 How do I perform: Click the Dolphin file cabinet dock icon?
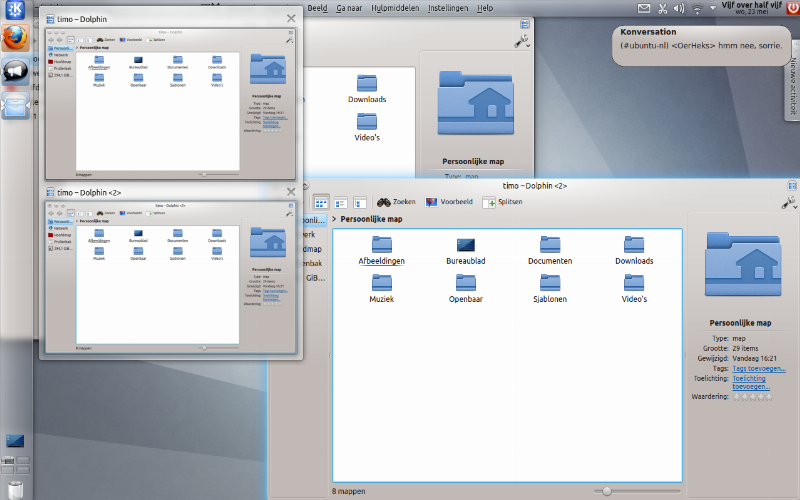pyautogui.click(x=15, y=106)
